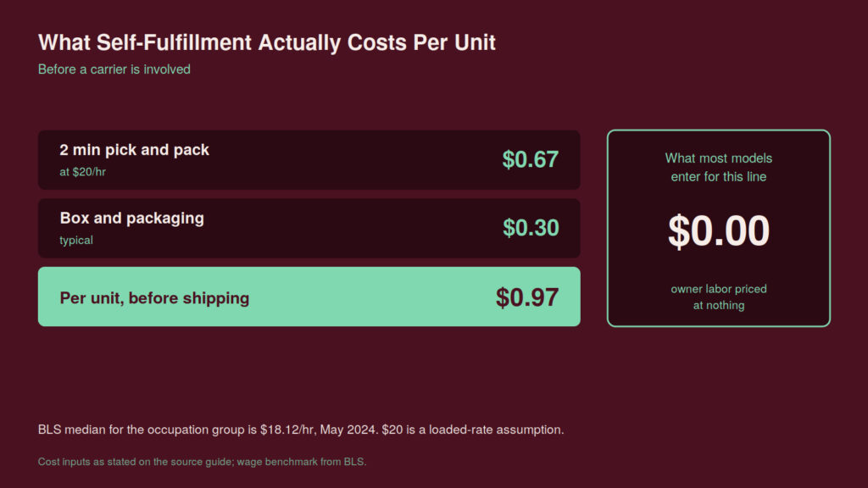Viewport: 868px width, 488px height.
Task: Click the $0.97 total value
Action: 526,297
